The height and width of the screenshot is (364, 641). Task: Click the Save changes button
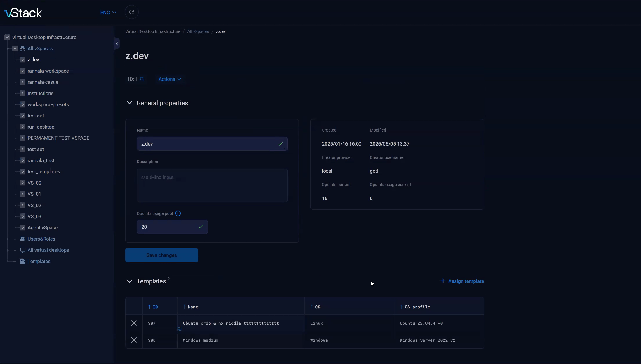(161, 255)
